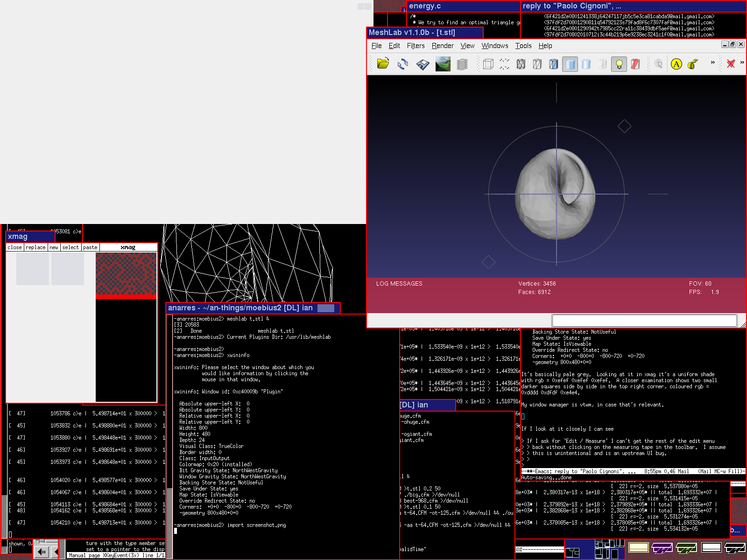The width and height of the screenshot is (747, 560).
Task: Click the greyed texture render mode icon
Action: (x=603, y=64)
